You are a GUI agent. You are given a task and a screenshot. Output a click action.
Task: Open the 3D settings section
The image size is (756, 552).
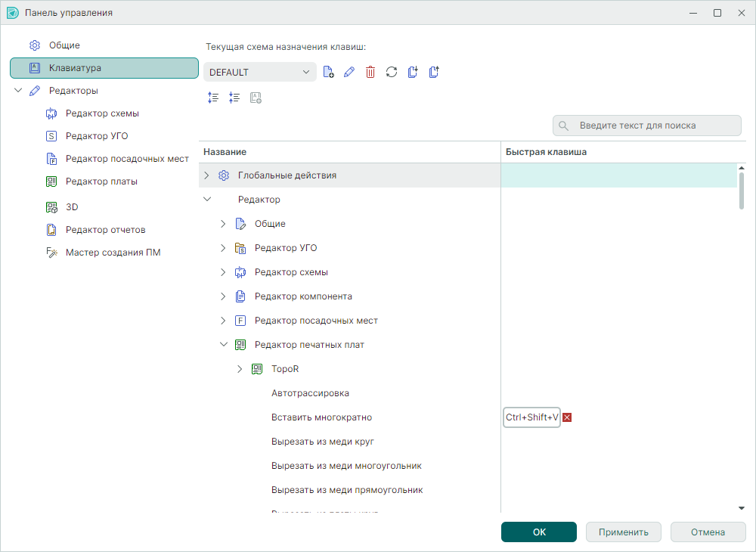point(72,206)
